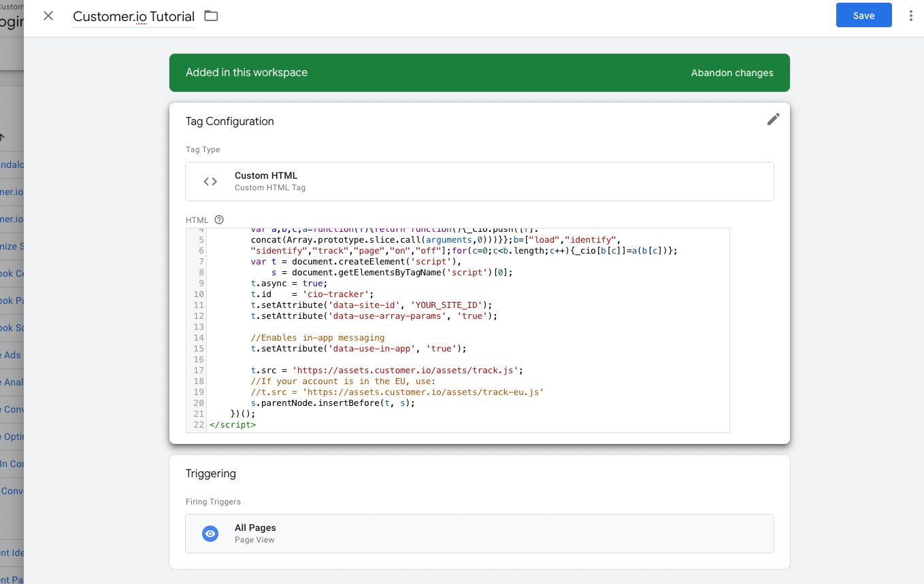
Task: Click 'Added in this workspace' banner text
Action: click(x=246, y=73)
